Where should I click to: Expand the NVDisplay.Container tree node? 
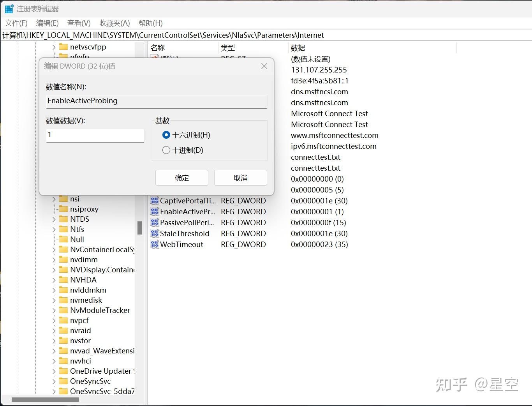point(54,270)
